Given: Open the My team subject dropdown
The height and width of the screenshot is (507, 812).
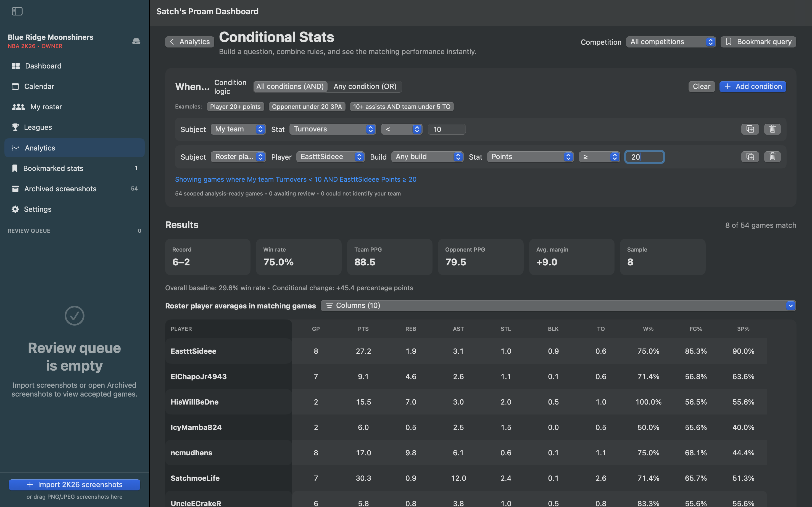Looking at the screenshot, I should tap(238, 129).
